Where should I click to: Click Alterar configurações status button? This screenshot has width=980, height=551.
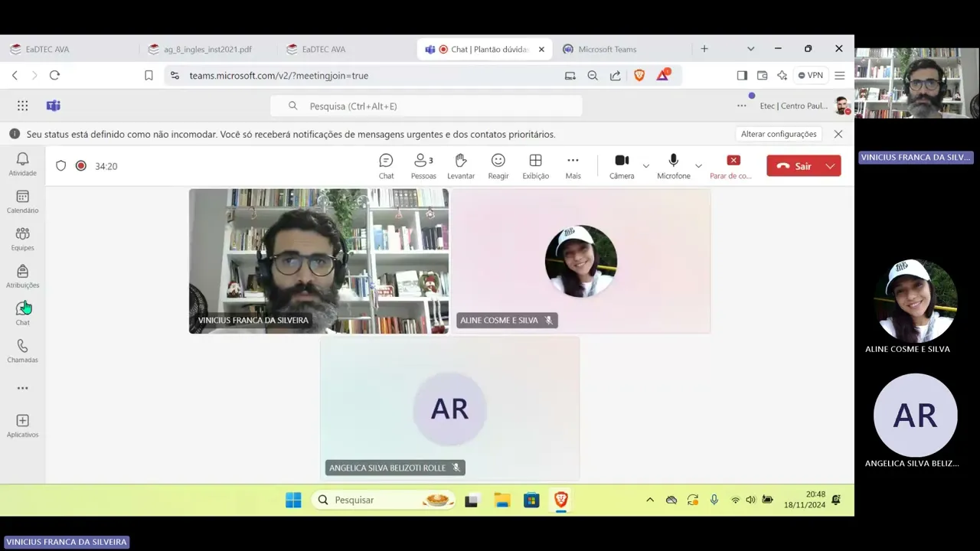tap(779, 134)
